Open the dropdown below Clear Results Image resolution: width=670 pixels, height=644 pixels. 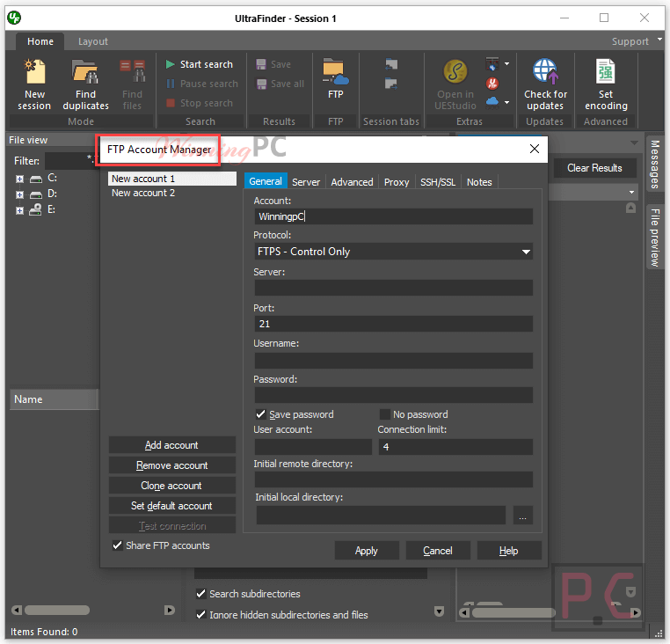pos(631,193)
